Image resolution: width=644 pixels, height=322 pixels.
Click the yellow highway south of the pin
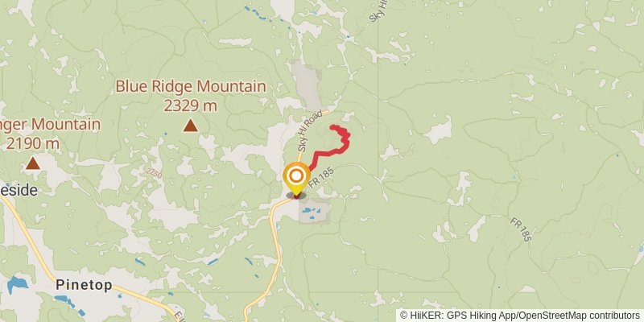pos(275,252)
